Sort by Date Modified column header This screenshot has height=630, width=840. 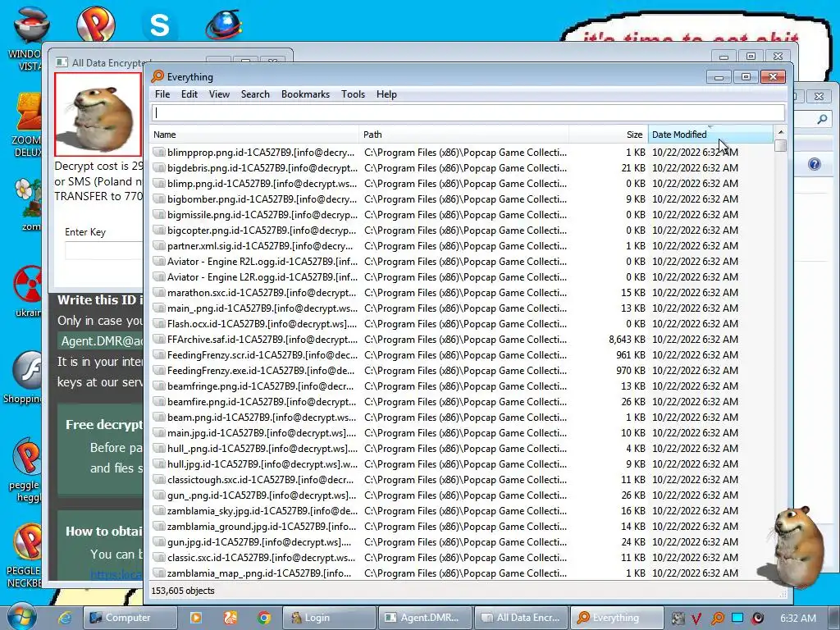point(710,135)
